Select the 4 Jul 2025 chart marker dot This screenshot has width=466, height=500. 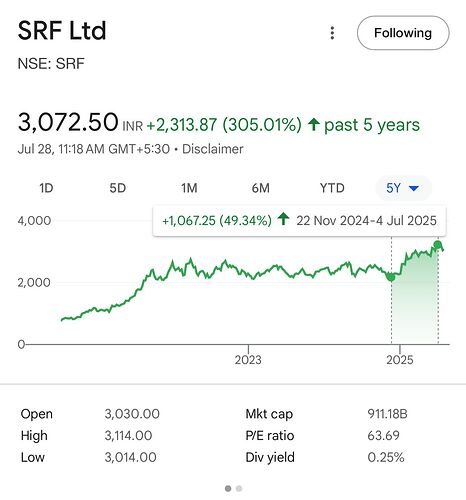[x=438, y=245]
